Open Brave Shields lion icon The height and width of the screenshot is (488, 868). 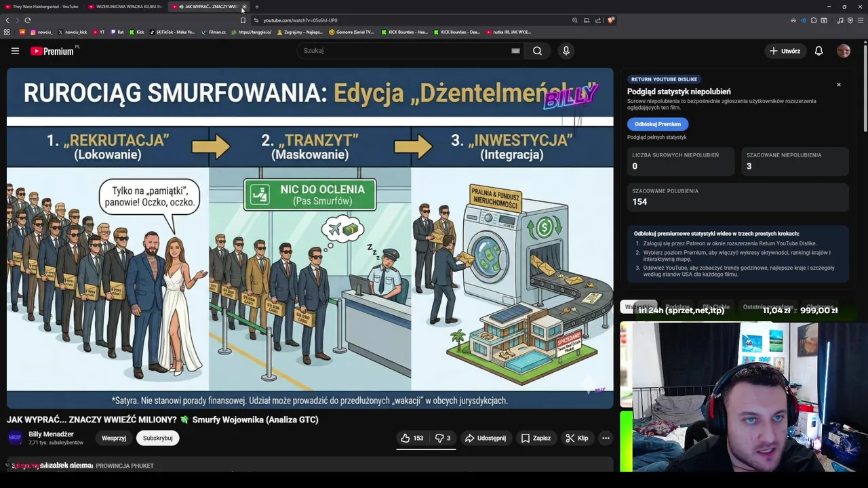(x=610, y=20)
